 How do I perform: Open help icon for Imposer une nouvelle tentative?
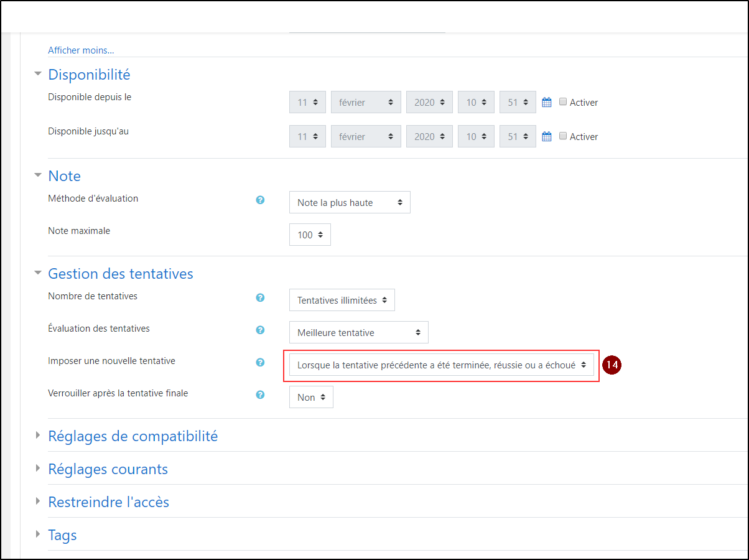[x=261, y=362]
